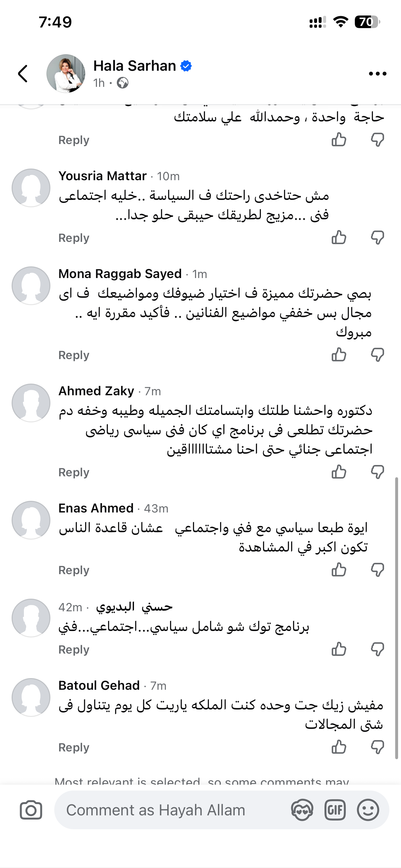The width and height of the screenshot is (401, 868).
Task: Dislike Yousria Mattar's comment
Action: [x=377, y=238]
